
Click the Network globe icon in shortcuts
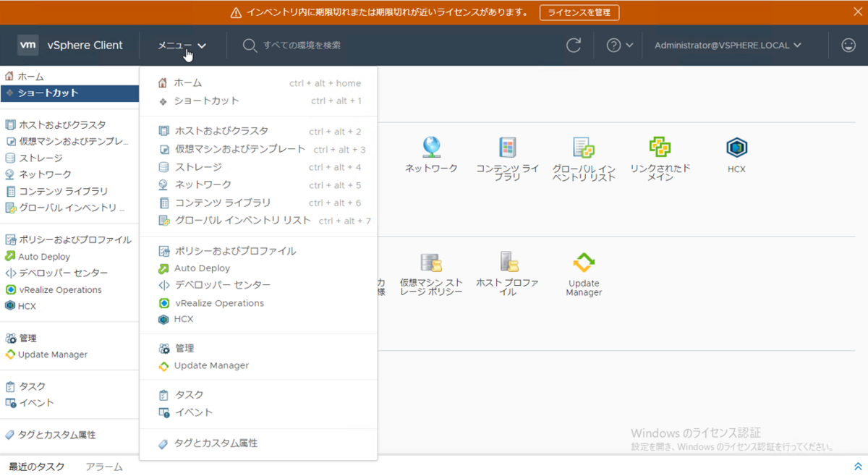[x=432, y=148]
